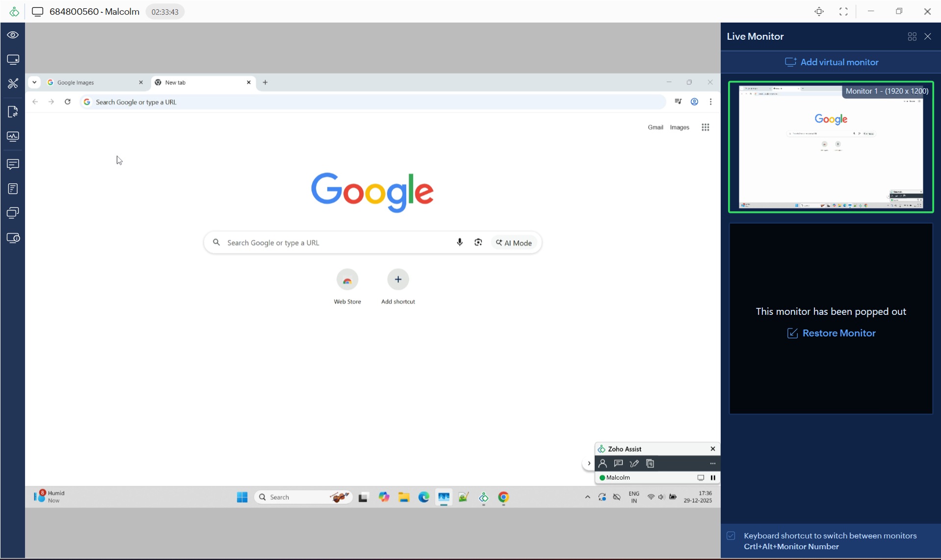Toggle keyboard shortcut to switch monitors checkbox
The height and width of the screenshot is (560, 941).
731,536
